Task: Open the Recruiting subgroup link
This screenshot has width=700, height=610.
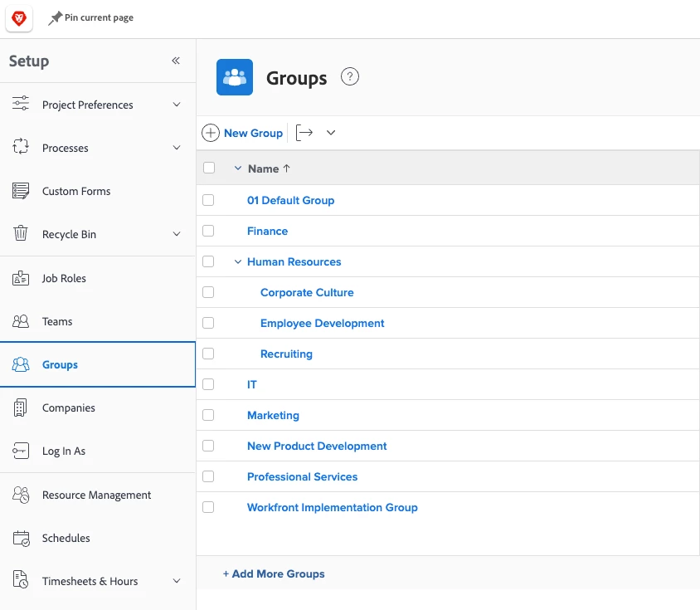Action: point(287,354)
